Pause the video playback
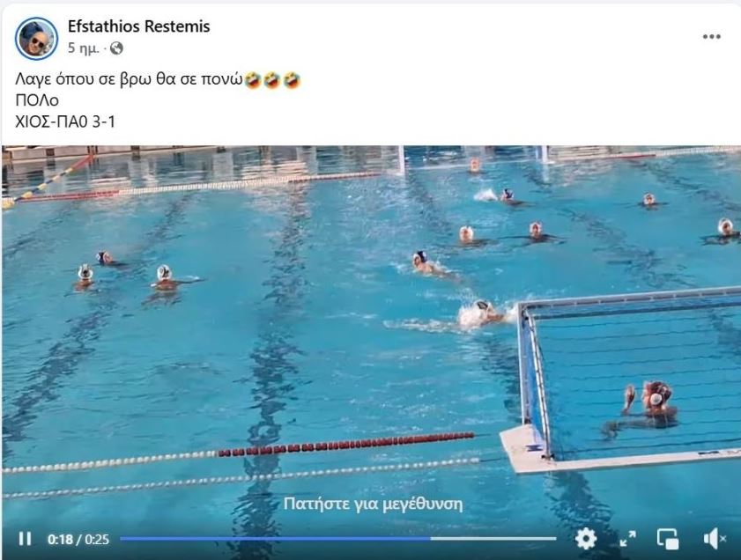The height and width of the screenshot is (560, 741). (x=25, y=539)
